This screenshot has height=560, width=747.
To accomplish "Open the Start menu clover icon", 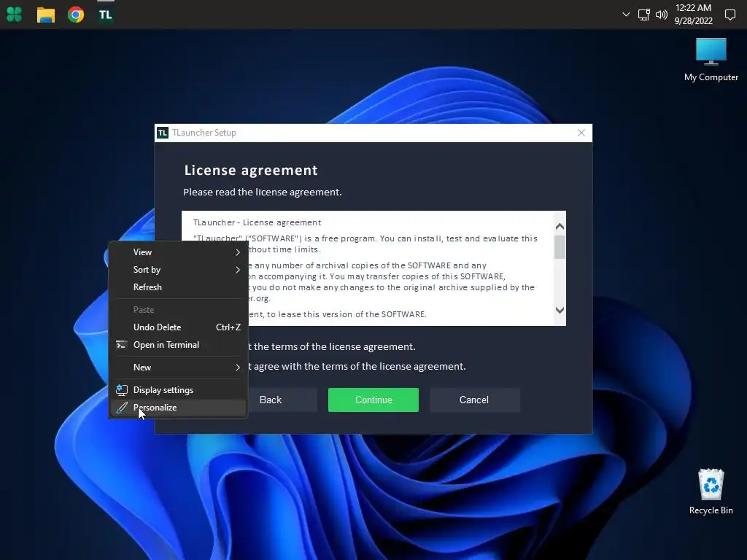I will pyautogui.click(x=15, y=15).
